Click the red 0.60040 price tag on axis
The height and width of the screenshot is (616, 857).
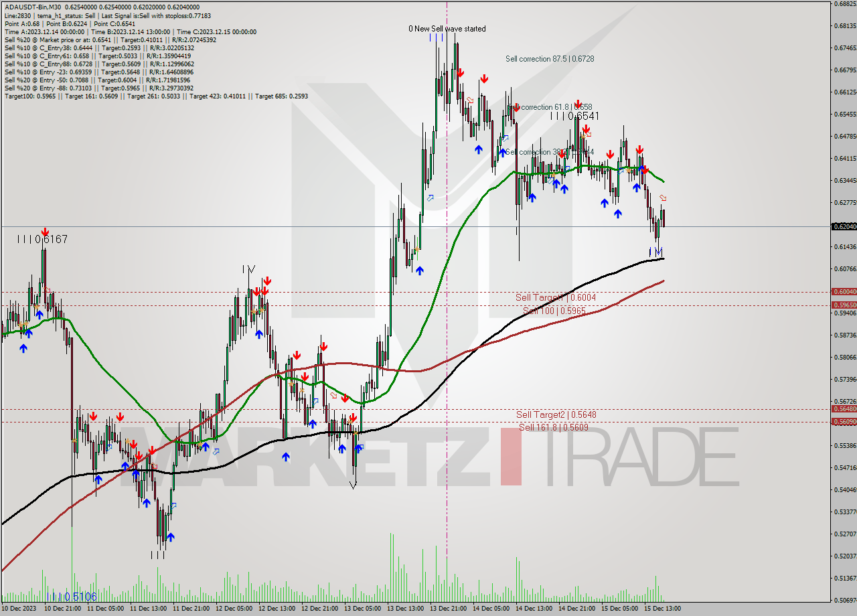point(844,291)
